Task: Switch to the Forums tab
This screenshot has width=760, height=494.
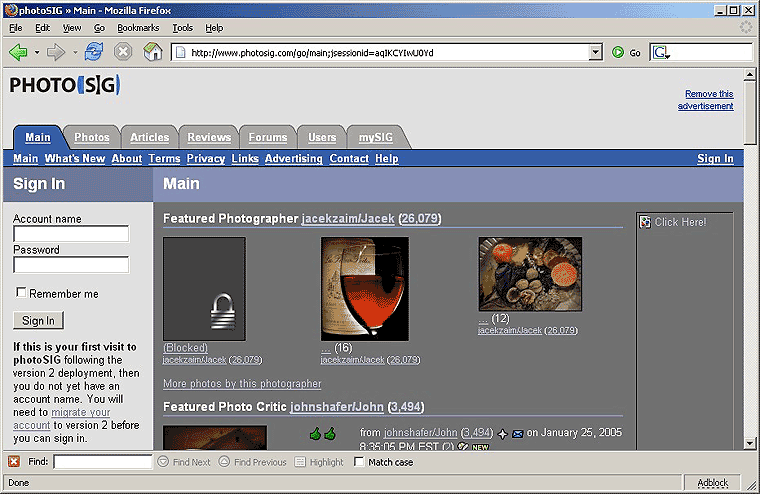Action: click(268, 137)
